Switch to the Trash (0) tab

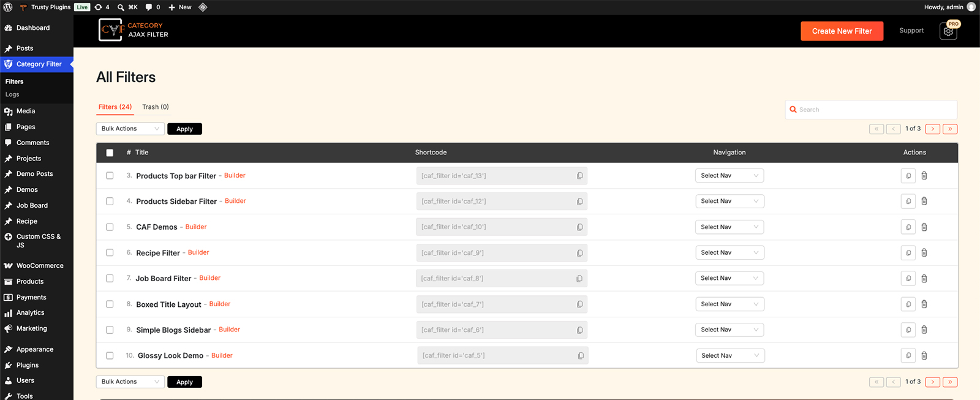coord(156,107)
